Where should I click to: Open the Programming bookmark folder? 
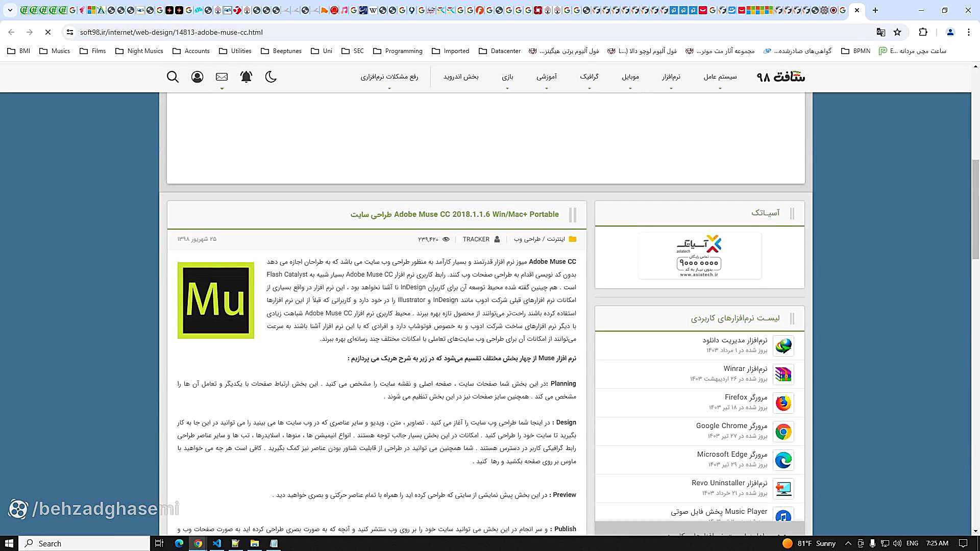click(398, 51)
